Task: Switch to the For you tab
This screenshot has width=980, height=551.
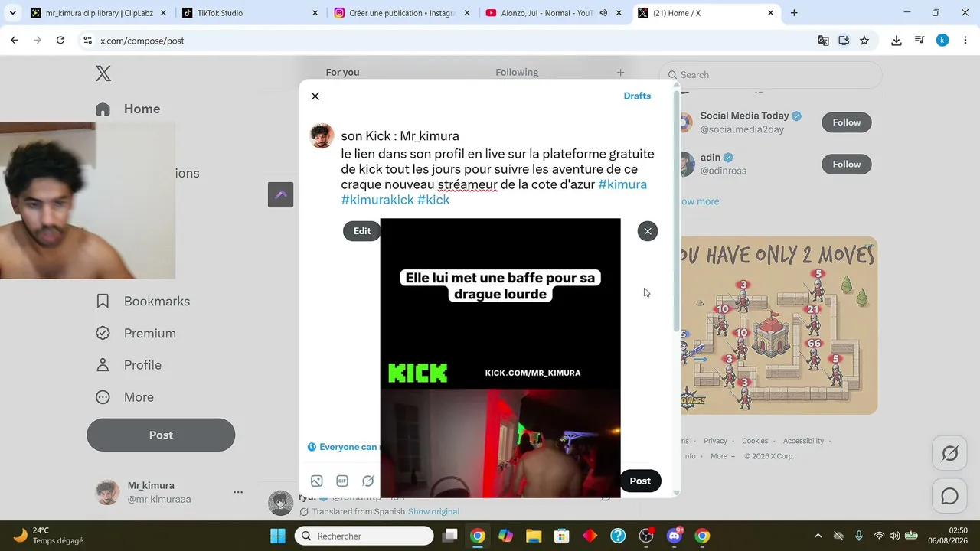Action: (342, 73)
